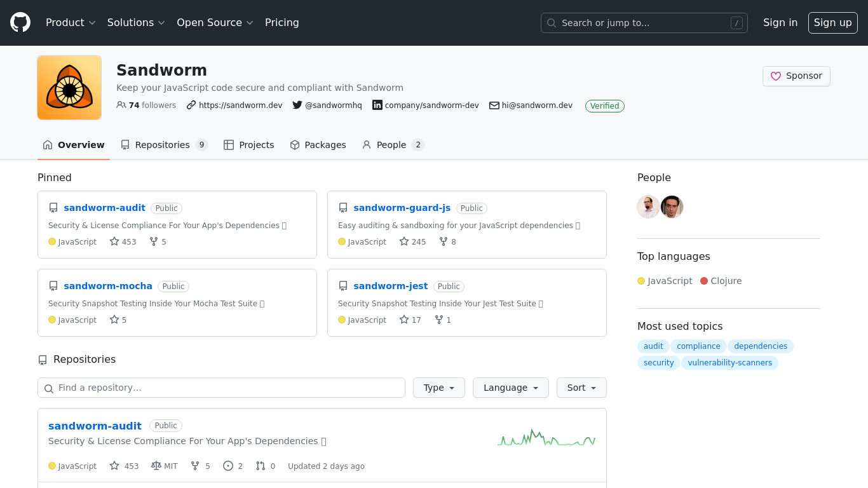Click the second member avatar under People
The width and height of the screenshot is (868, 488).
pos(672,207)
